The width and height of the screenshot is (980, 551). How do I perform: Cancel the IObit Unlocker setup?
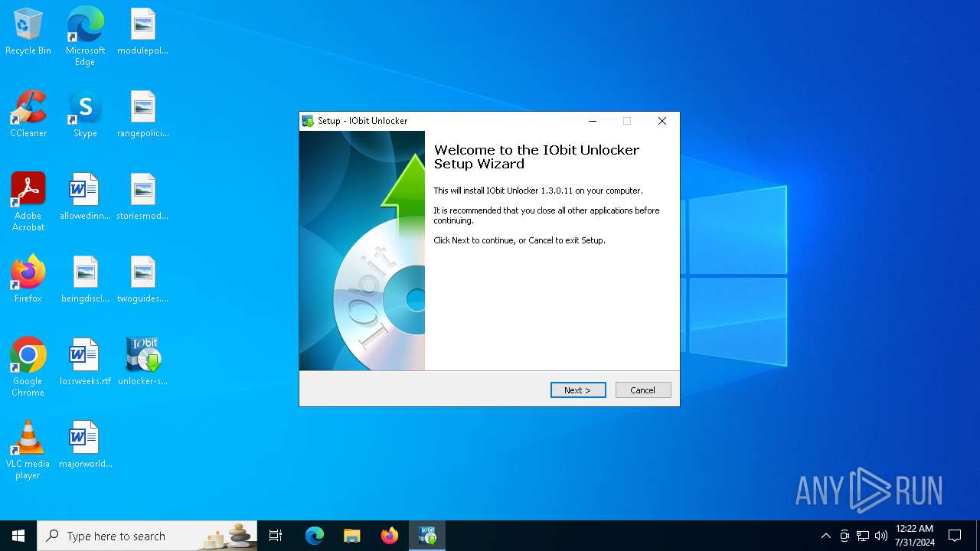(x=643, y=390)
